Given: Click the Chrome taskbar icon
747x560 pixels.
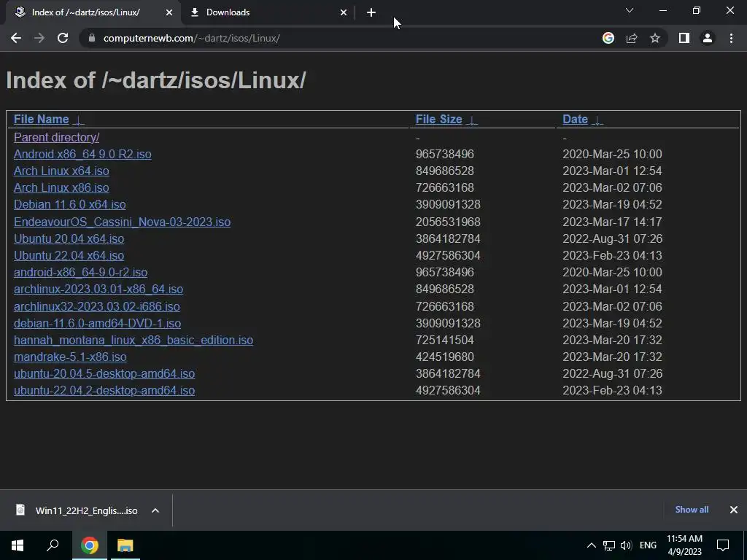Looking at the screenshot, I should pyautogui.click(x=90, y=545).
